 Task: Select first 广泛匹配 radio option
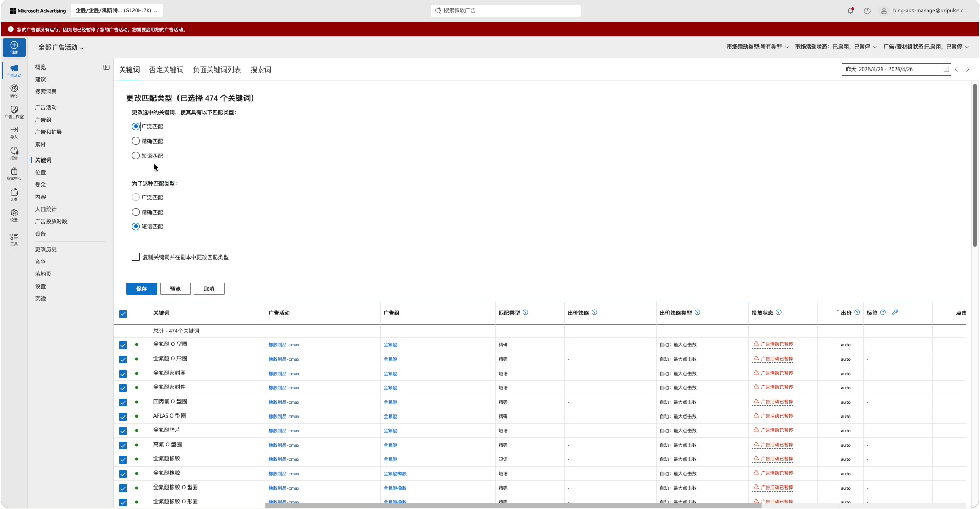(x=136, y=126)
